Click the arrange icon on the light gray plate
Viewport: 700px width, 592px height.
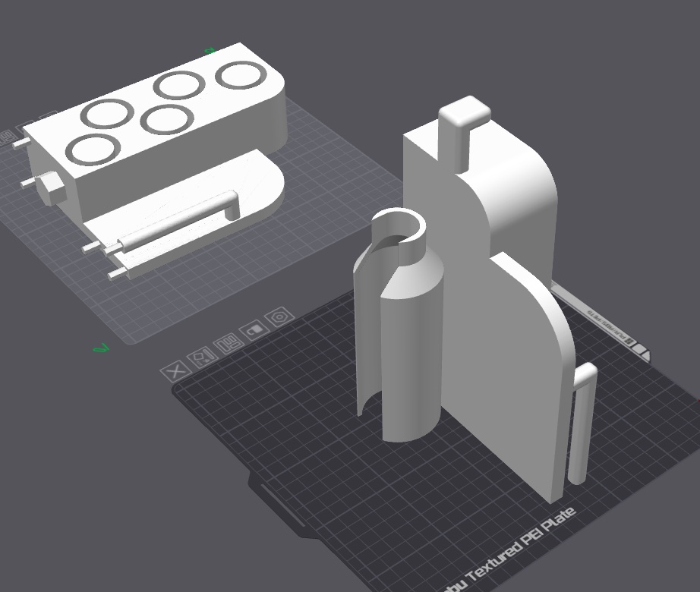[6, 137]
